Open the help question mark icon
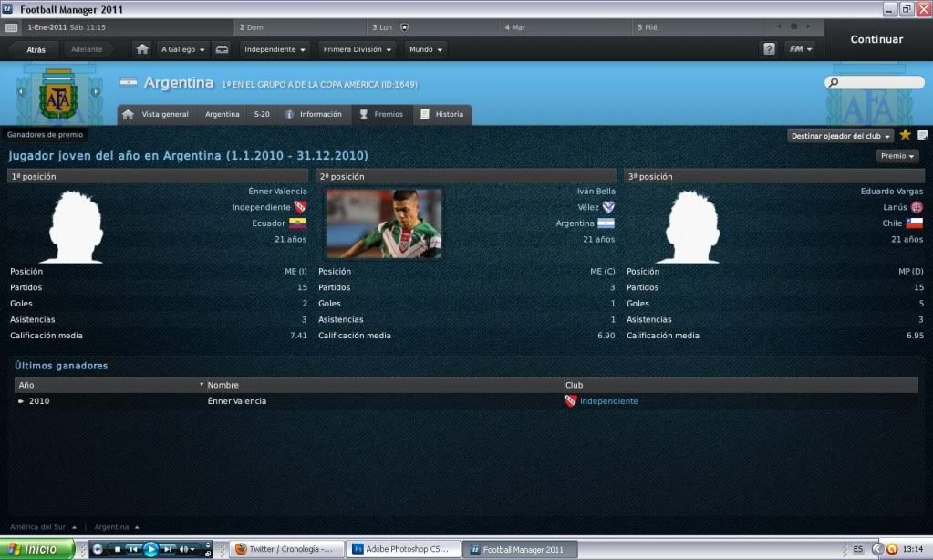933x560 pixels. 769,49
